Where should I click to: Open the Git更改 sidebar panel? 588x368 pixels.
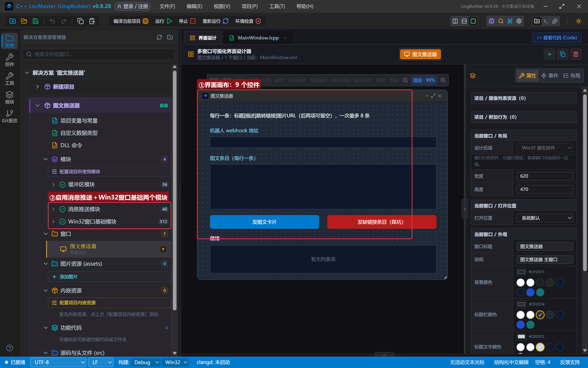[9, 116]
